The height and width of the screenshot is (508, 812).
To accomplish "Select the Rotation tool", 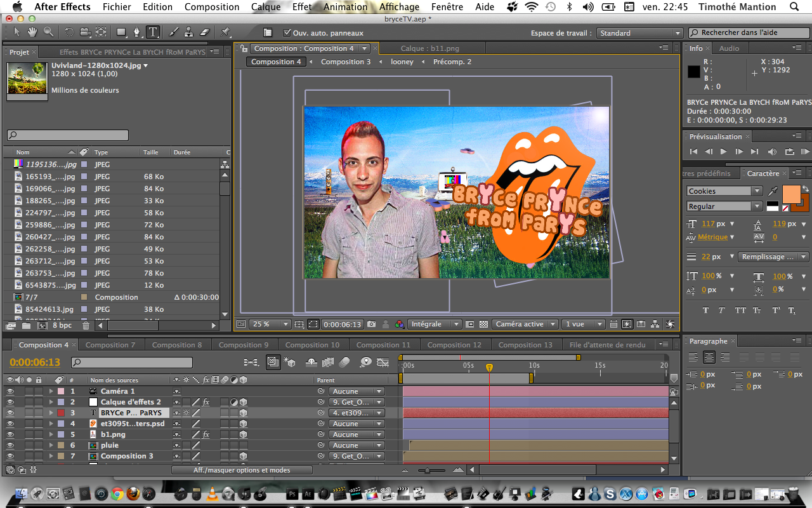I will tap(69, 32).
